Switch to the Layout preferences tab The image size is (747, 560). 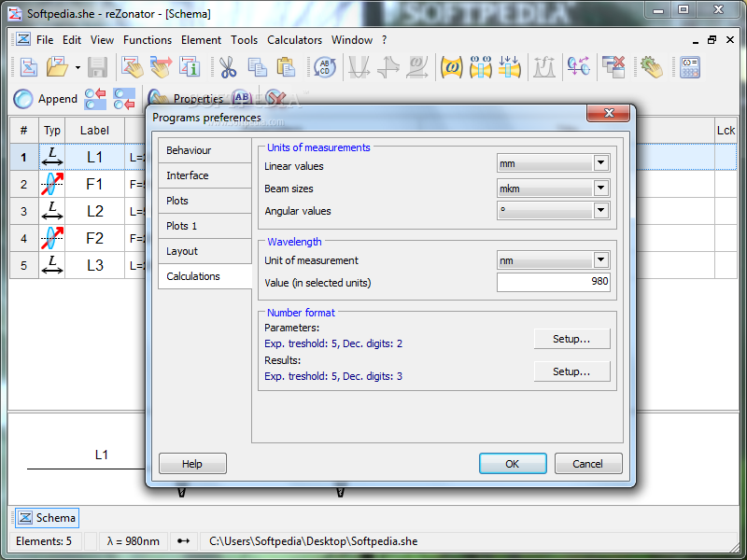point(204,251)
